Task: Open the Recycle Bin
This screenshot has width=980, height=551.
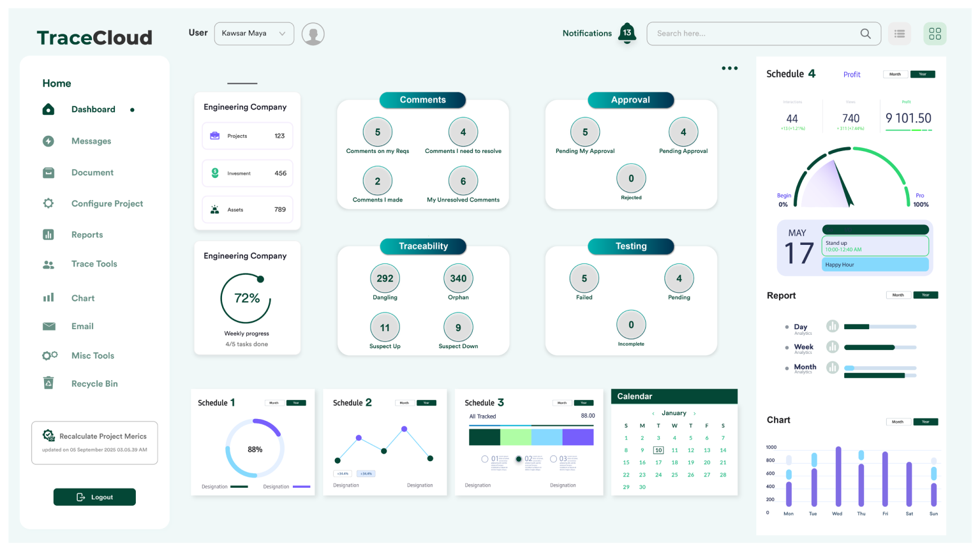Action: point(94,383)
